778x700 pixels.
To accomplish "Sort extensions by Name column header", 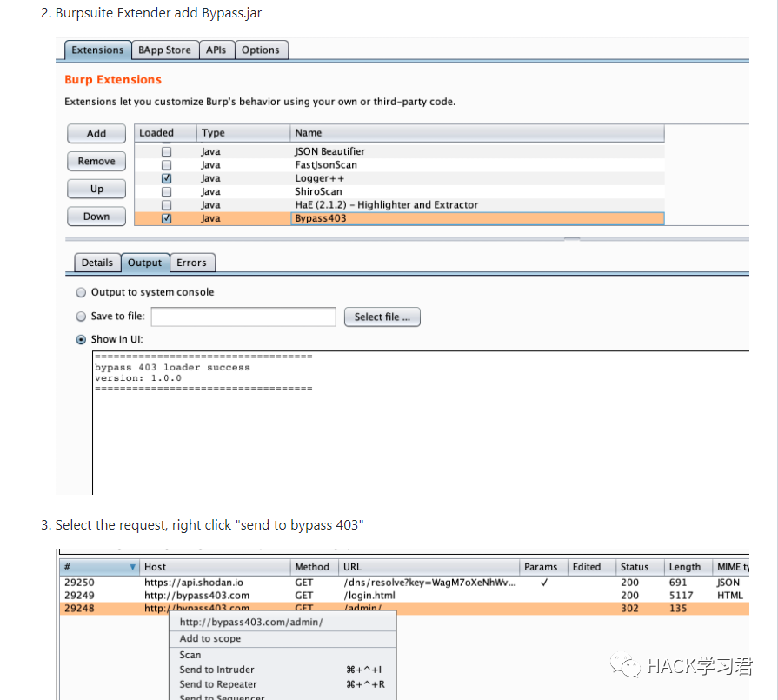I will [477, 133].
